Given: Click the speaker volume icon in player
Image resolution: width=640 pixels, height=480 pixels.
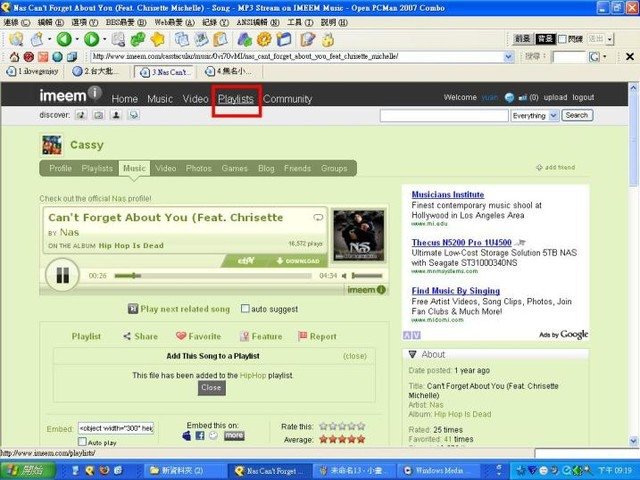Looking at the screenshot, I should pos(344,276).
